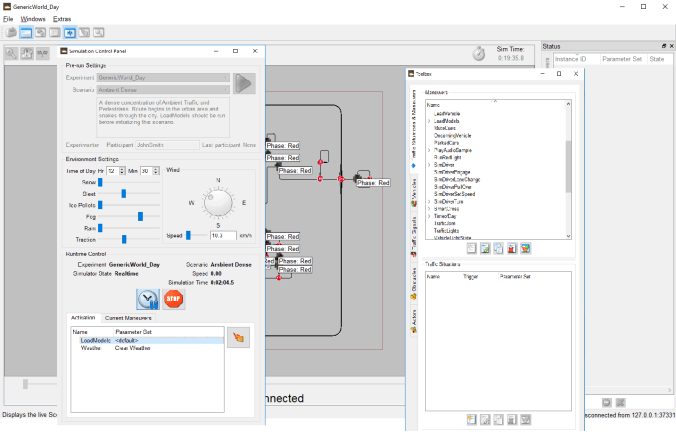Click the second icon at Status panel bottom

click(x=620, y=402)
